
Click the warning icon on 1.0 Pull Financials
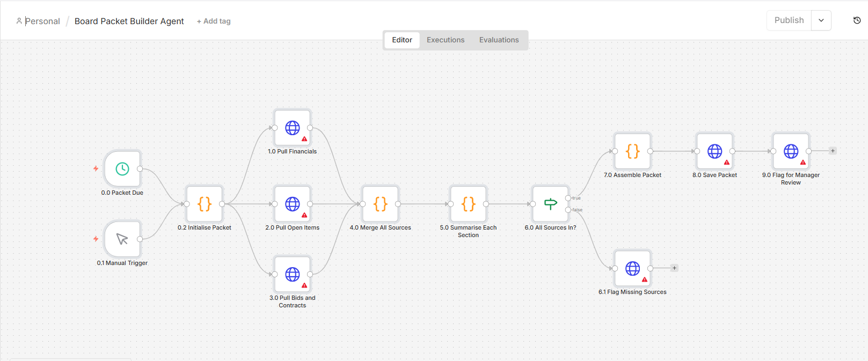click(304, 139)
